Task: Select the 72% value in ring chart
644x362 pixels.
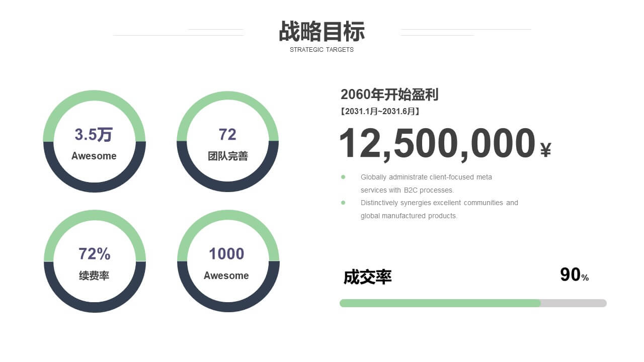Action: (95, 254)
